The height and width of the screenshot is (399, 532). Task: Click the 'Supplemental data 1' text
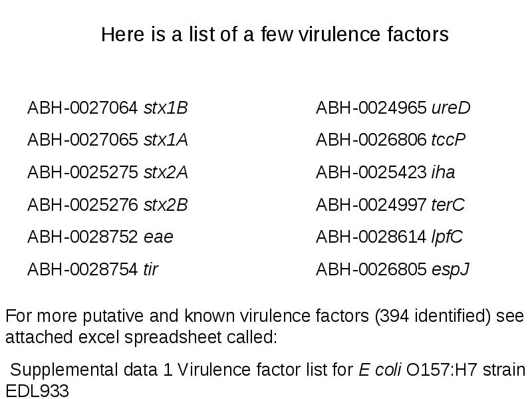(91, 370)
